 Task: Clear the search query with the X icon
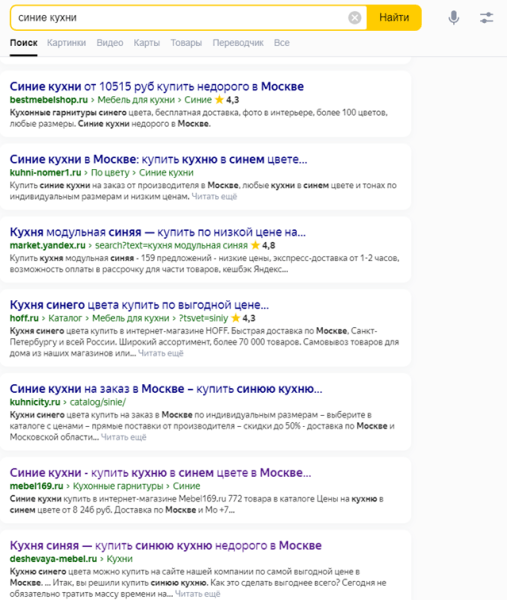pyautogui.click(x=355, y=18)
